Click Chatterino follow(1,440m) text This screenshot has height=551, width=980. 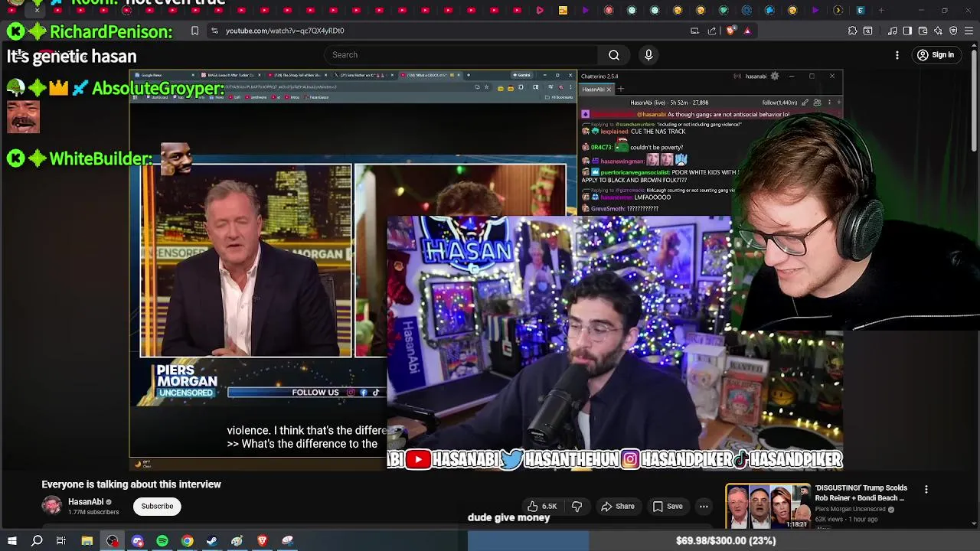pos(779,103)
